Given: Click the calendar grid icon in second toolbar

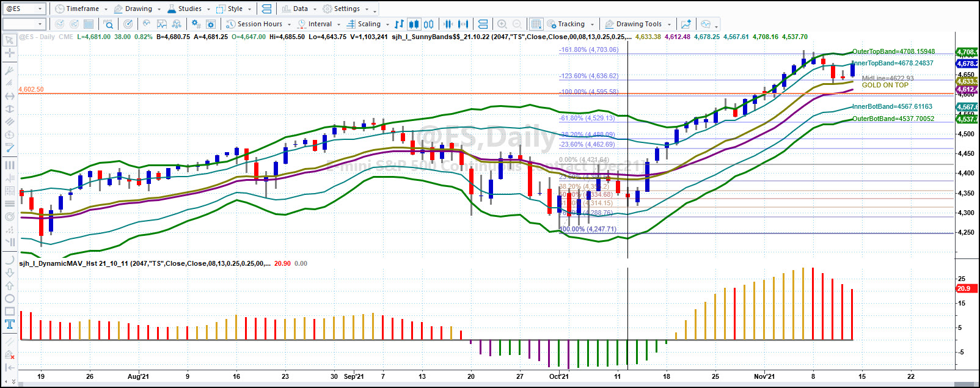Looking at the screenshot, I should 89,24.
